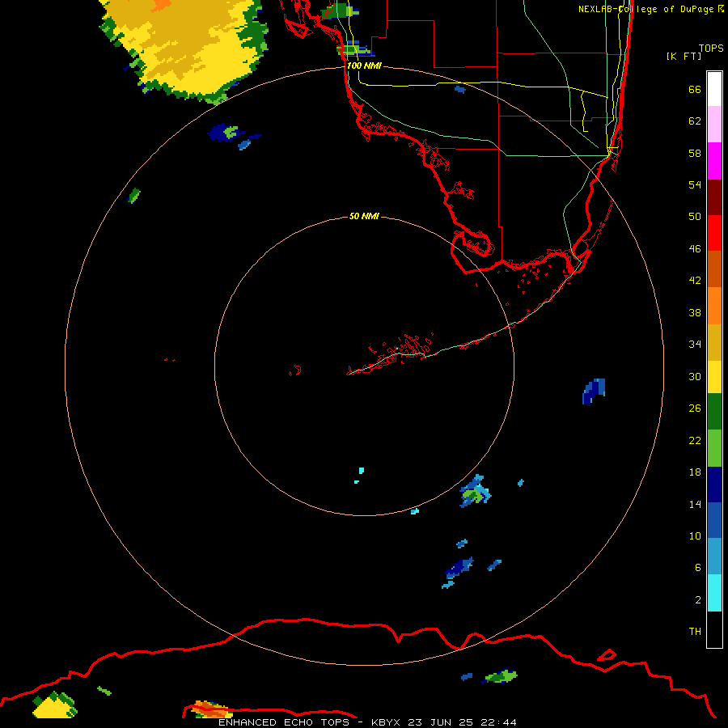
Task: Click the dark maroon legend swatch
Action: (x=714, y=197)
